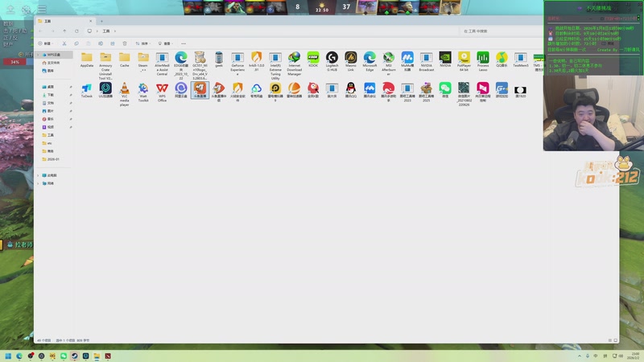This screenshot has width=644, height=362.
Task: Click the Rename toolbar icon
Action: 101,43
